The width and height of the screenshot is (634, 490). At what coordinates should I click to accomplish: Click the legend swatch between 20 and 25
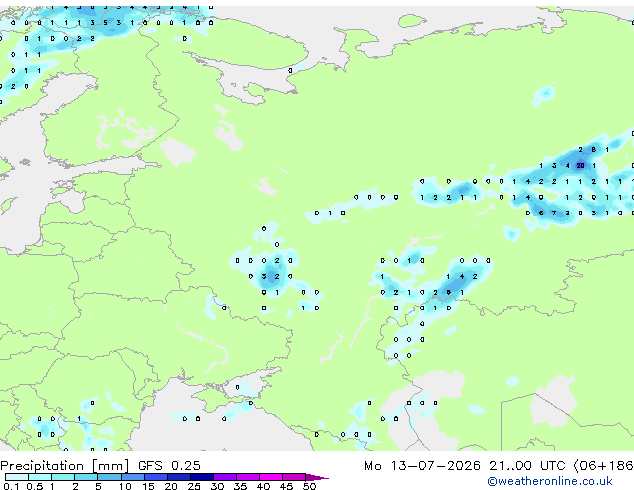pyautogui.click(x=178, y=477)
